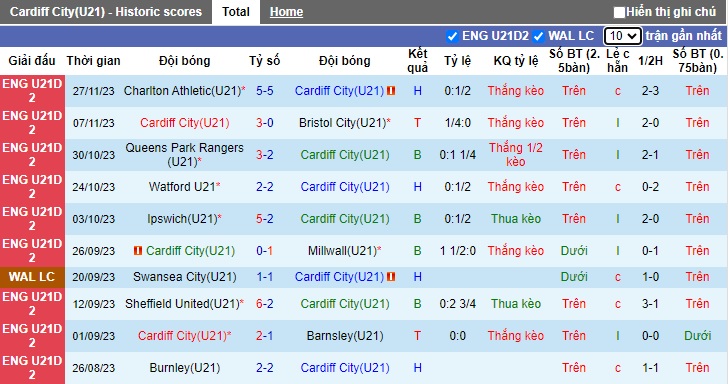Click the 2-1 score versus Barnsley
This screenshot has width=728, height=384.
click(x=265, y=336)
